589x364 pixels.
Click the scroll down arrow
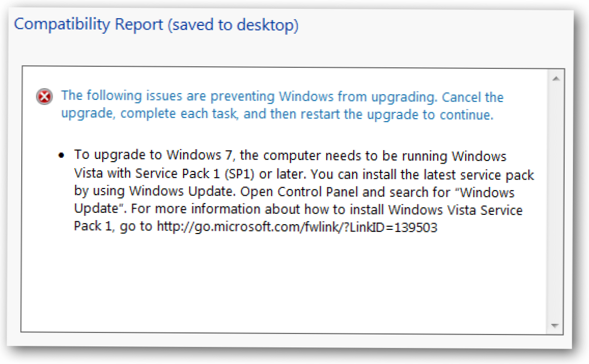click(x=555, y=326)
